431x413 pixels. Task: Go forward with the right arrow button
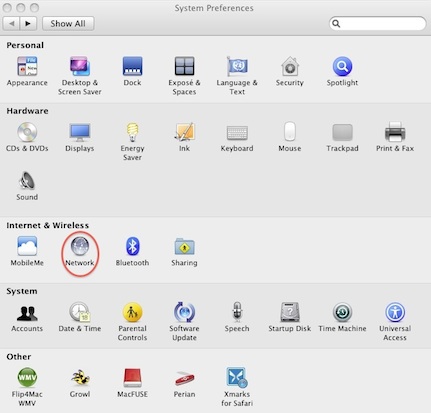pos(28,24)
